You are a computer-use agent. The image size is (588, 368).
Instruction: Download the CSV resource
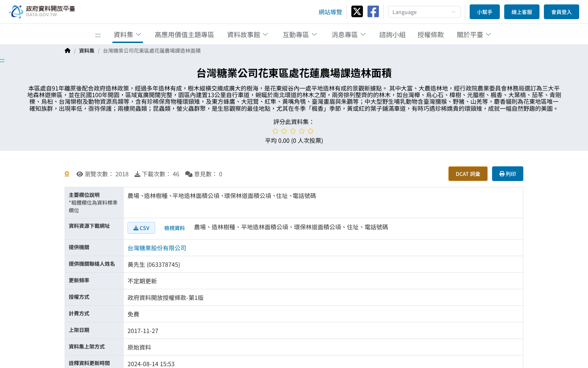(141, 228)
